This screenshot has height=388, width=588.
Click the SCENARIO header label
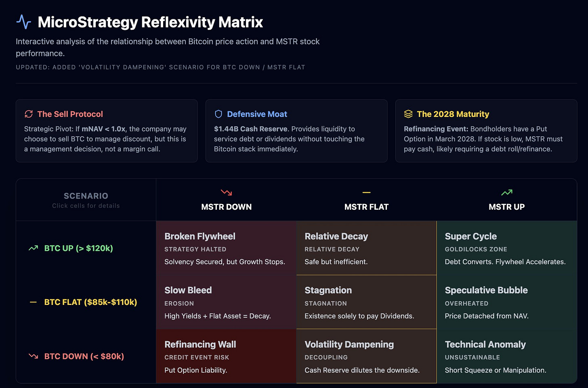click(x=86, y=196)
